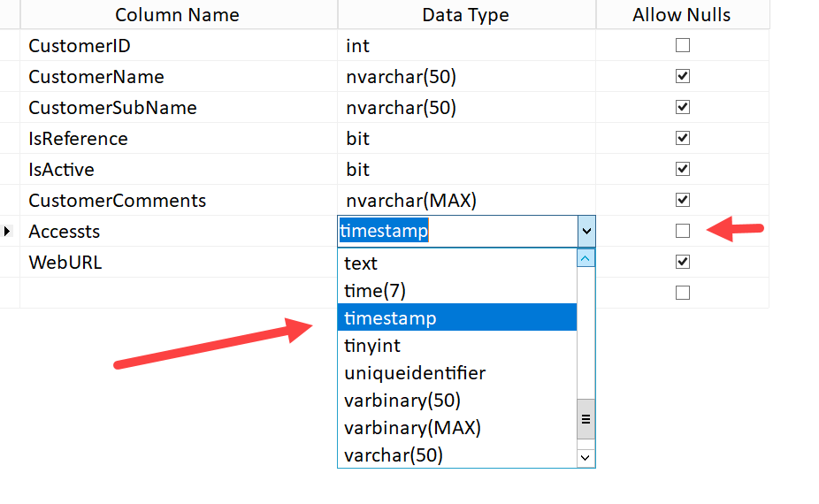Click the CustomerName column name cell

(179, 76)
